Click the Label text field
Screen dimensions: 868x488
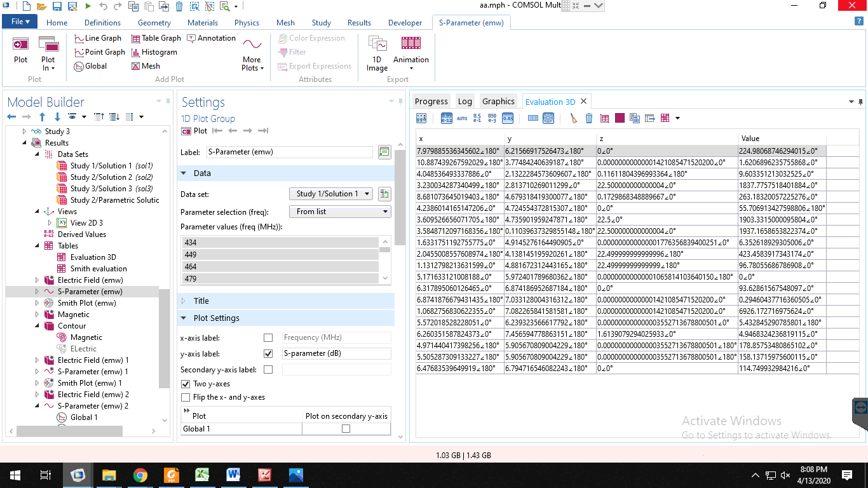tap(290, 152)
